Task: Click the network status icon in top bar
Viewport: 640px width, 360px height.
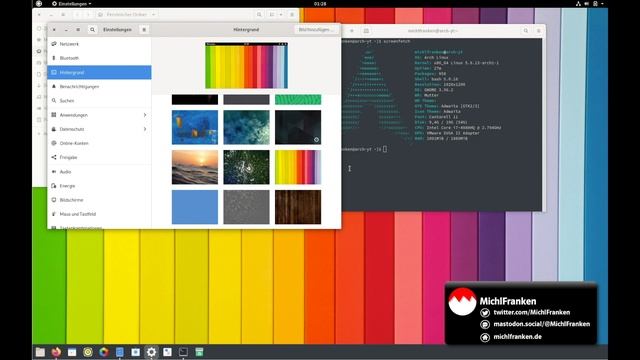Action: pos(578,3)
